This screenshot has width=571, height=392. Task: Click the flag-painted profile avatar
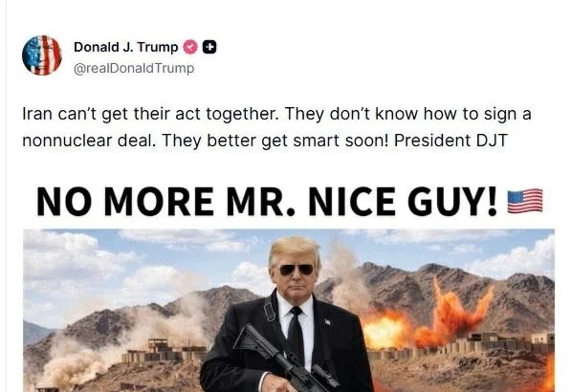coord(42,55)
